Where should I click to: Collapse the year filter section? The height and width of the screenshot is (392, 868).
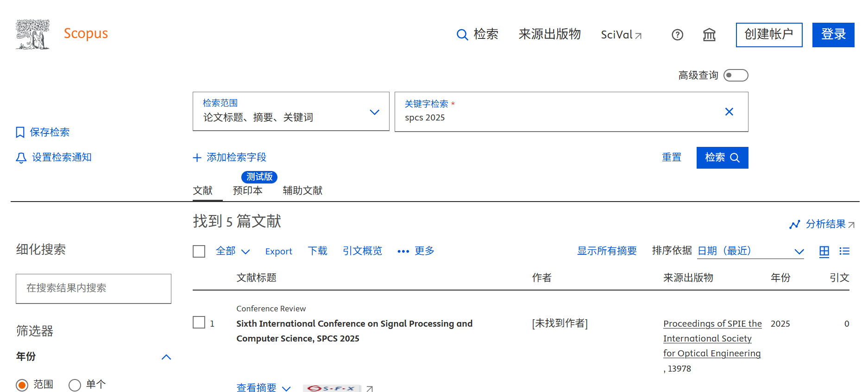(166, 357)
